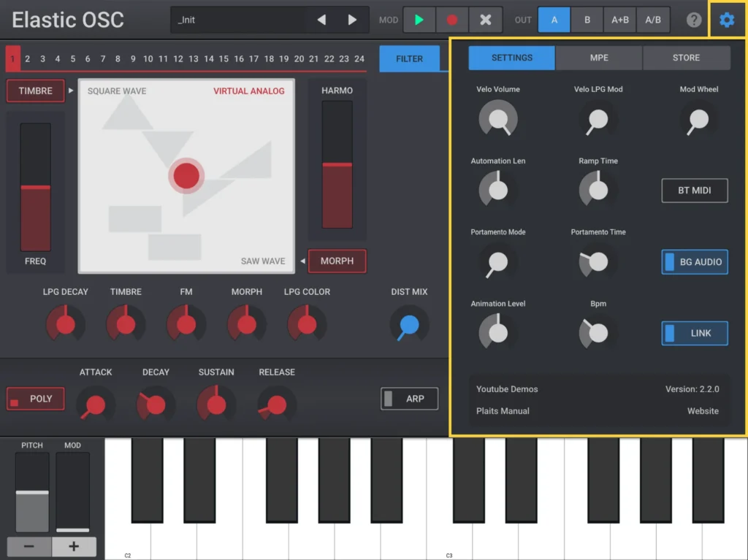Screen dimensions: 748x560
Task: Click the Animation Level knob
Action: tap(498, 333)
